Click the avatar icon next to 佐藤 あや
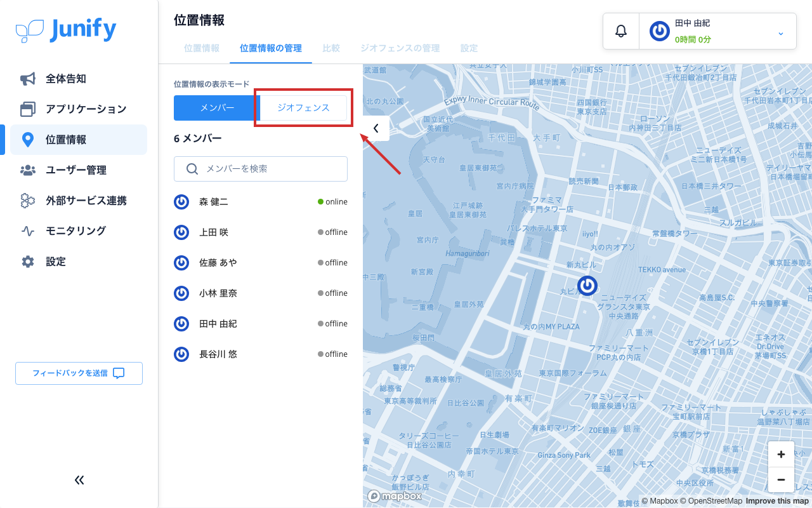The image size is (812, 508). coord(181,263)
